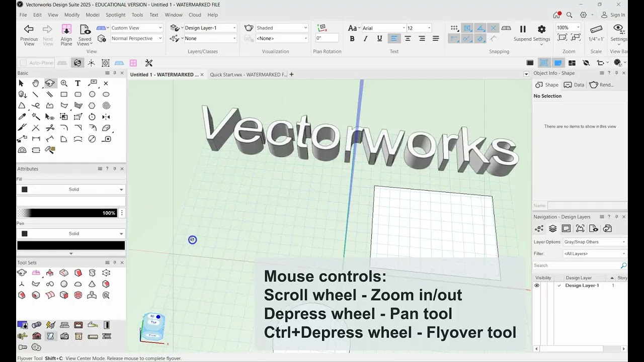Click the Navigation panel Search field

[577, 265]
